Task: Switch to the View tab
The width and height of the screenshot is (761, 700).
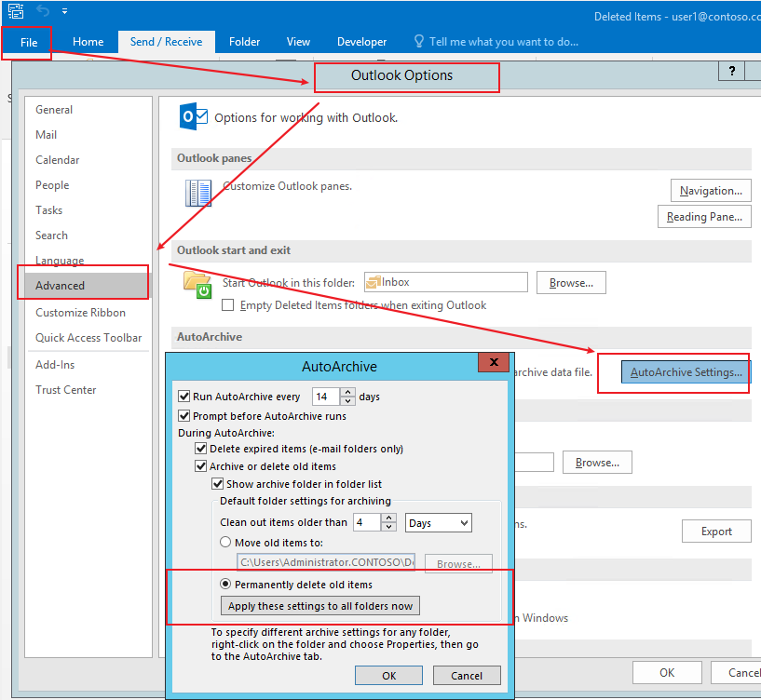Action: click(x=298, y=42)
